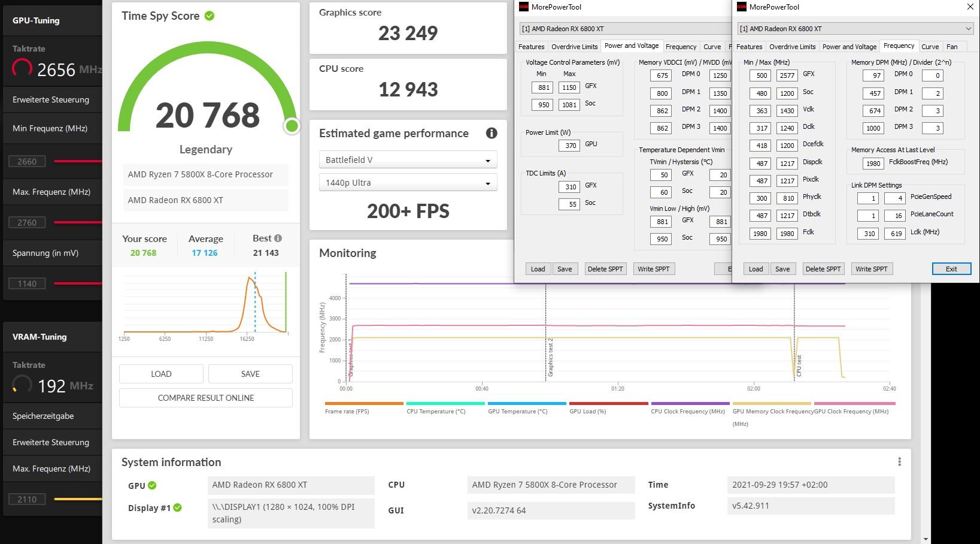Click the CPU score value 12 943
This screenshot has width=980, height=544.
(x=408, y=89)
